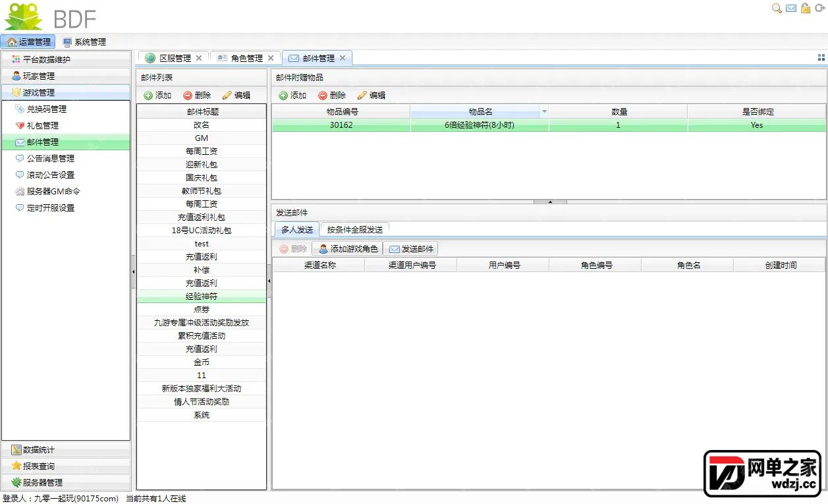This screenshot has width=828, height=504.
Task: Select the 教师节礼包 mail row
Action: click(202, 190)
